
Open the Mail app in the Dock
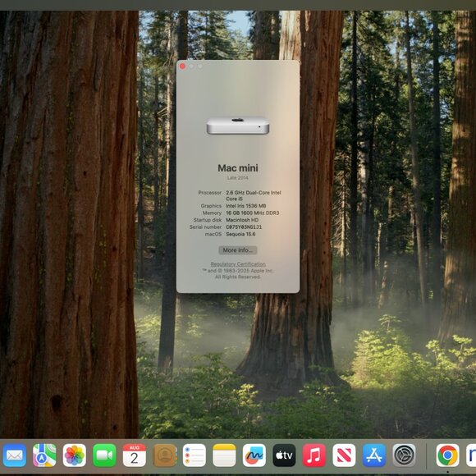click(x=14, y=455)
